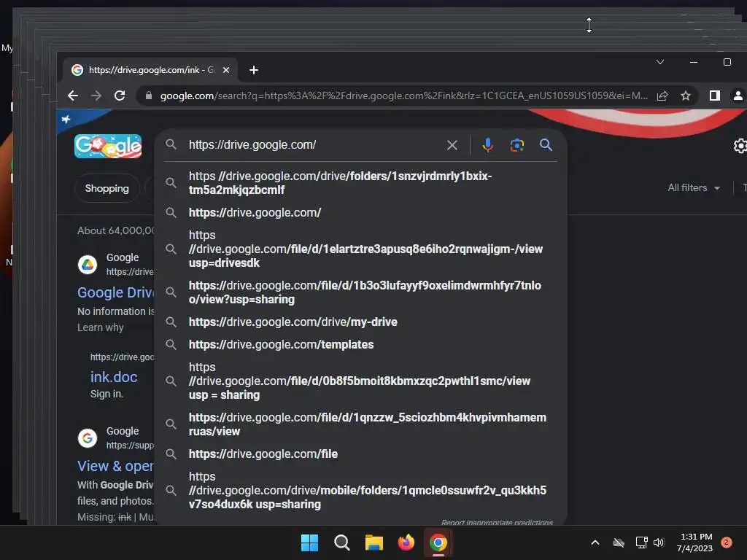Clear the search box with X icon
Viewport: 747px width, 560px height.
point(452,145)
